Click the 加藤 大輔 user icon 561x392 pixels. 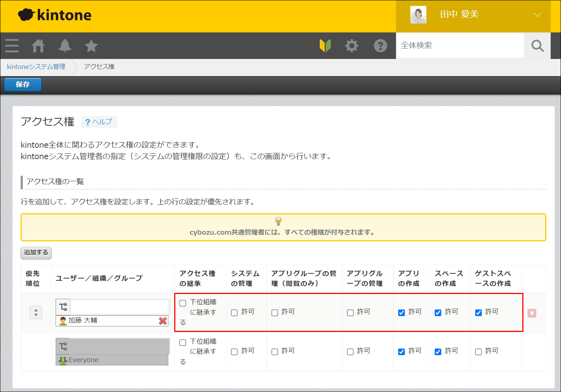tap(63, 321)
